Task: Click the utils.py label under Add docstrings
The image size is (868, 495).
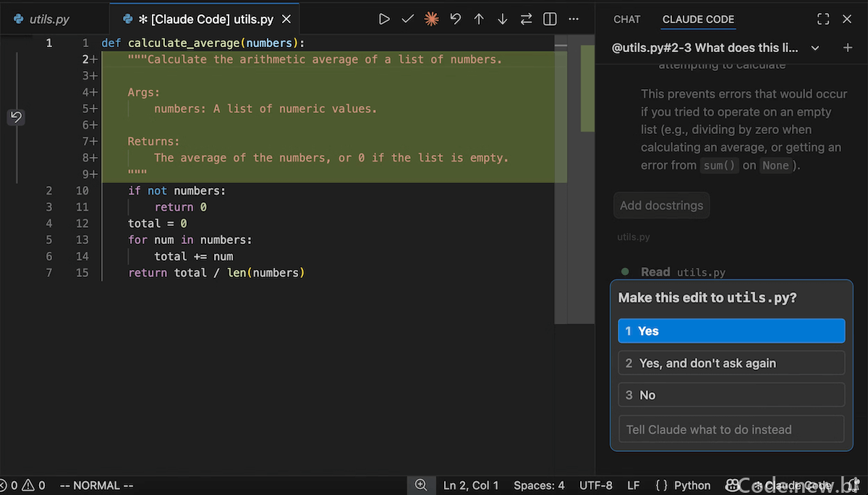Action: [633, 237]
